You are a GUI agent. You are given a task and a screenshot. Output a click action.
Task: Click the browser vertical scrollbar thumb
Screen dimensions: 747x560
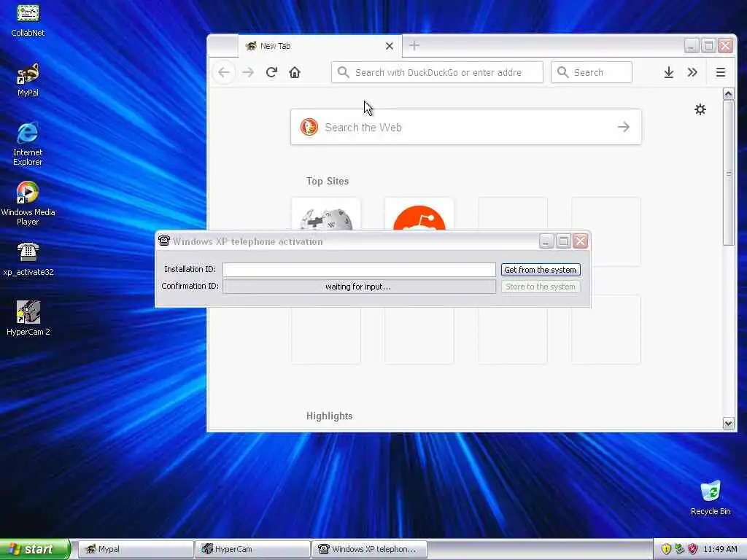pos(728,173)
